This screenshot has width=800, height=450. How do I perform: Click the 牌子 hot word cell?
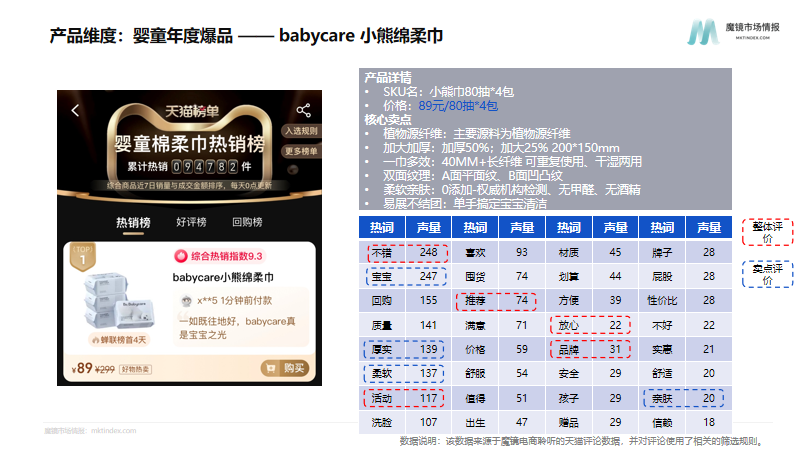[662, 253]
